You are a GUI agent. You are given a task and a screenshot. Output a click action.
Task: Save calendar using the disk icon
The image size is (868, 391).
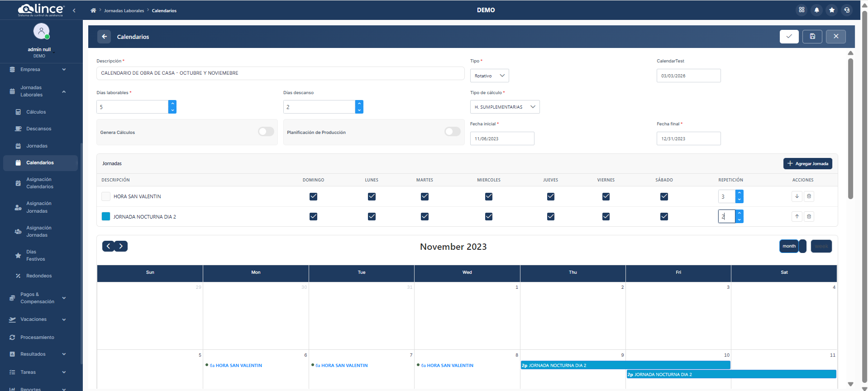coord(812,37)
